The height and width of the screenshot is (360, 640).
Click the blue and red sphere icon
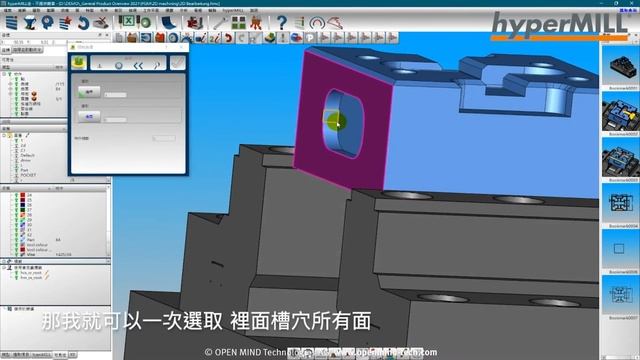(x=296, y=38)
